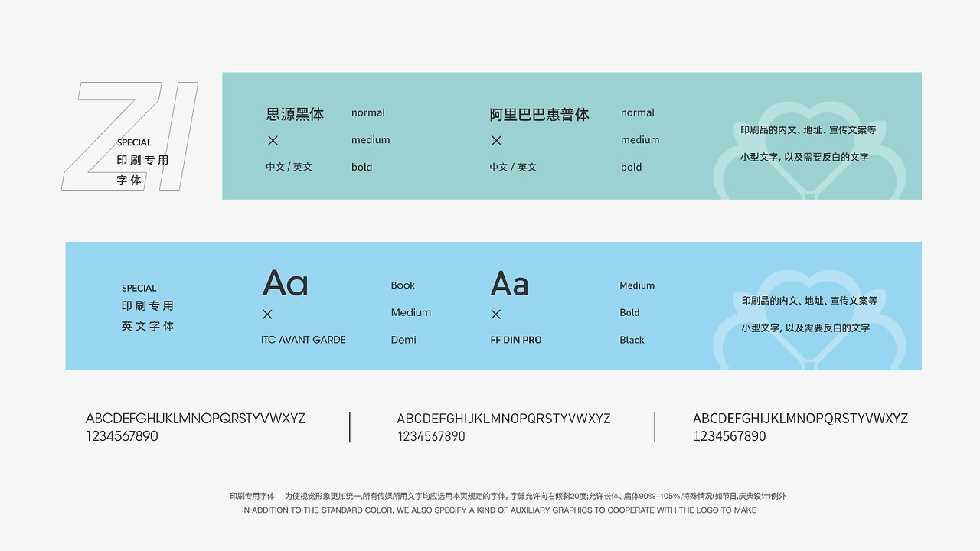Select the bold weight beside 阿里巴巴惠普体
Viewport: 980px width, 551px height.
click(x=631, y=167)
